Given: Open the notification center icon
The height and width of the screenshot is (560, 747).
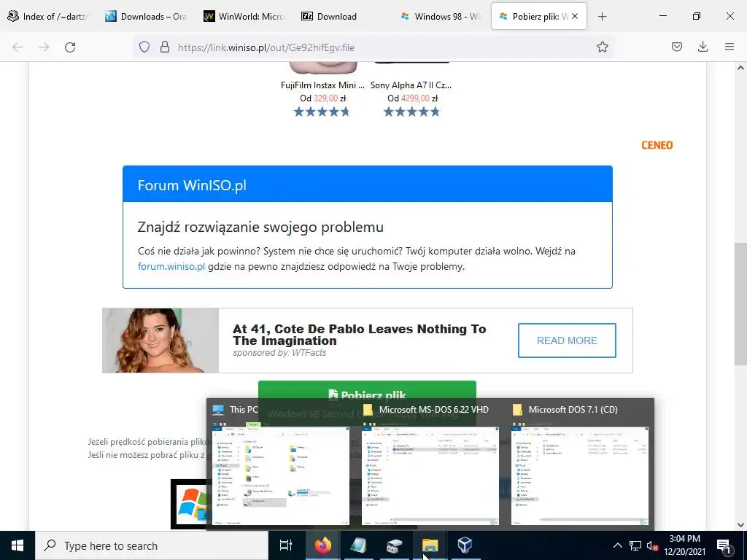Looking at the screenshot, I should 724,545.
